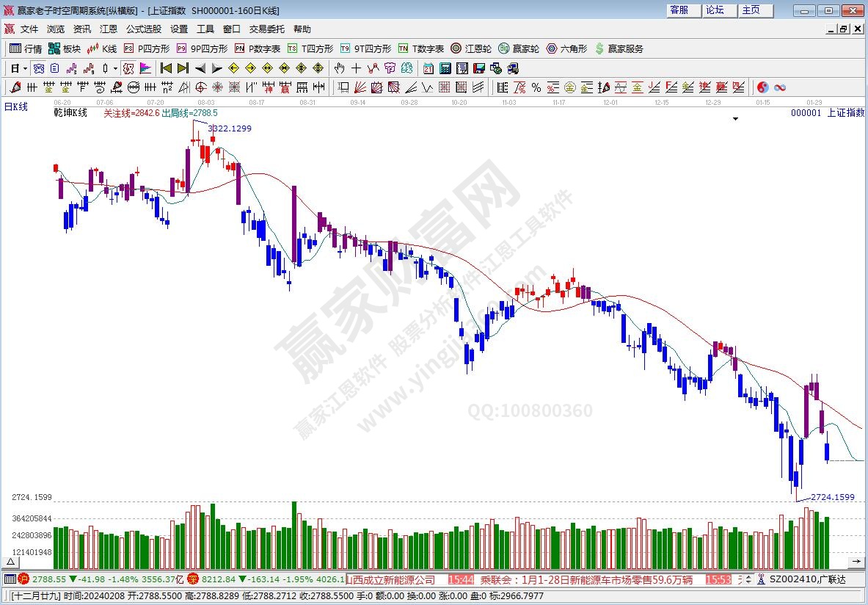Viewport: 868px width, 605px height.
Task: Jump to the first bar arrow
Action: (x=166, y=68)
